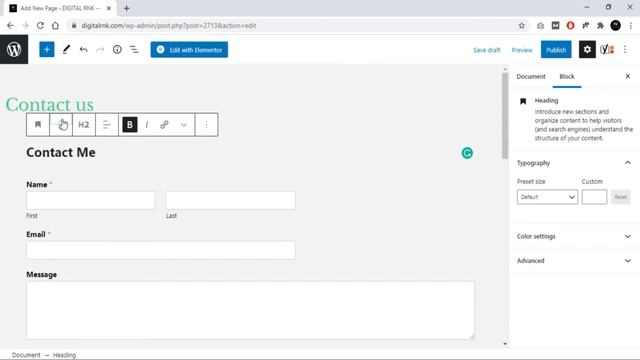Click the Contact Me heading
The height and width of the screenshot is (360, 640).
pos(61,152)
